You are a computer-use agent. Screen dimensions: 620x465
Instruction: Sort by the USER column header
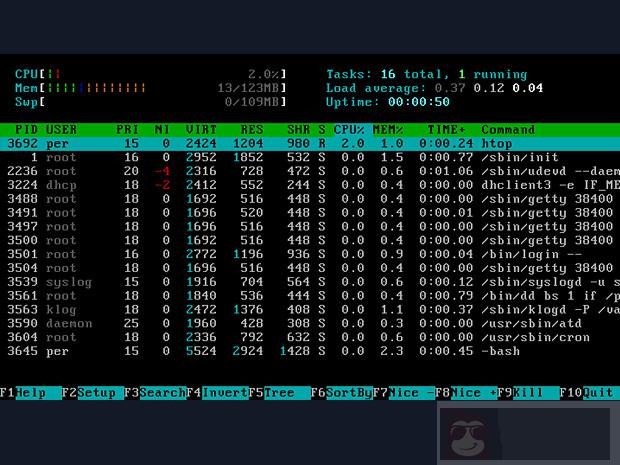(61, 130)
